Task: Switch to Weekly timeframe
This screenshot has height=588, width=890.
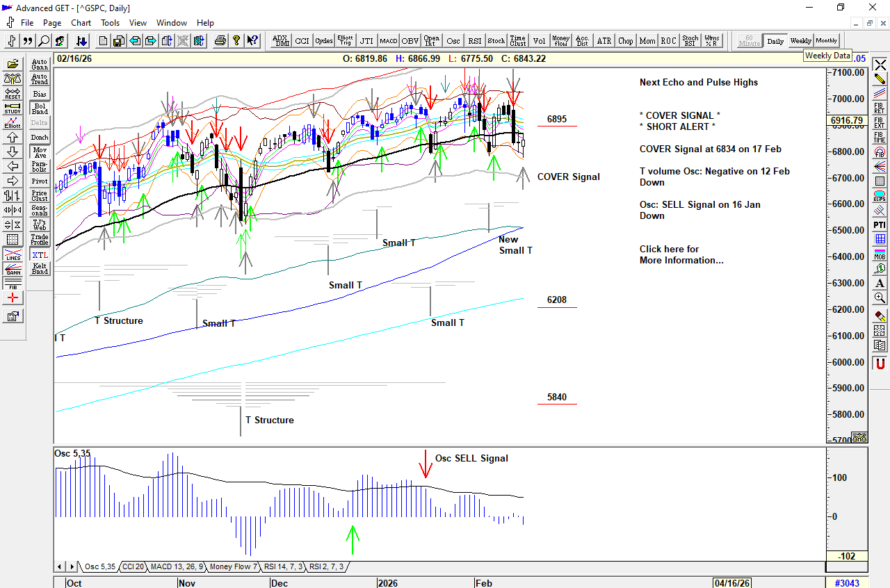Action: 800,41
